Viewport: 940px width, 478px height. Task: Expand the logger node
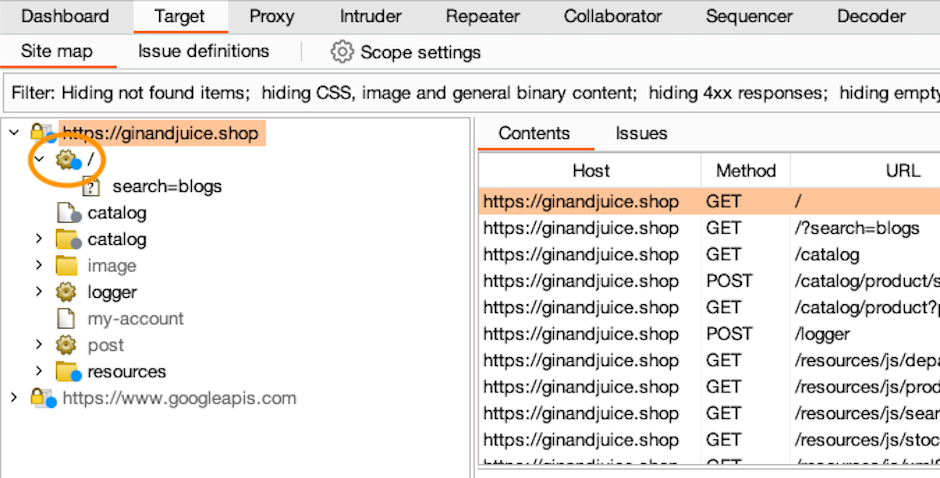(39, 291)
